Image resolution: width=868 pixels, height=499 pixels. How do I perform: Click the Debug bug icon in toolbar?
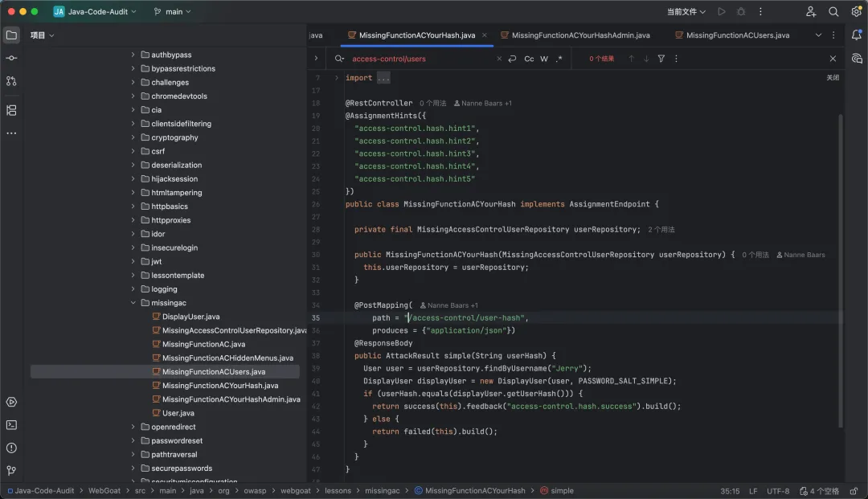741,12
